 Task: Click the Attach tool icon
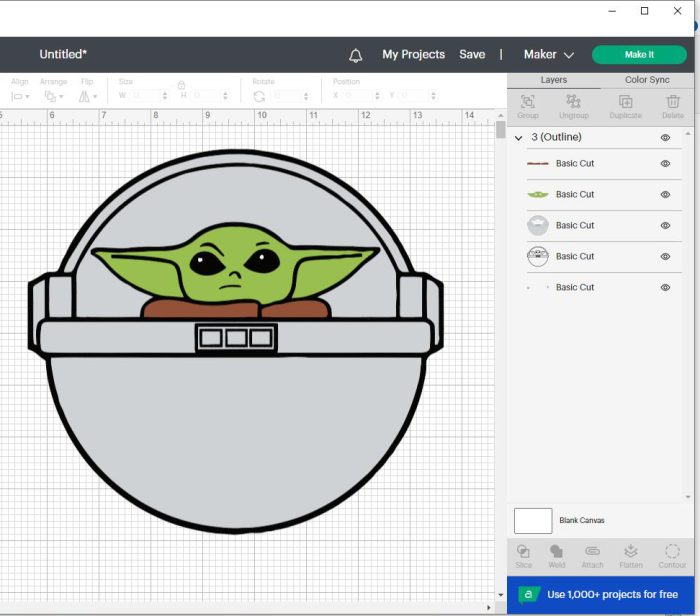tap(592, 551)
